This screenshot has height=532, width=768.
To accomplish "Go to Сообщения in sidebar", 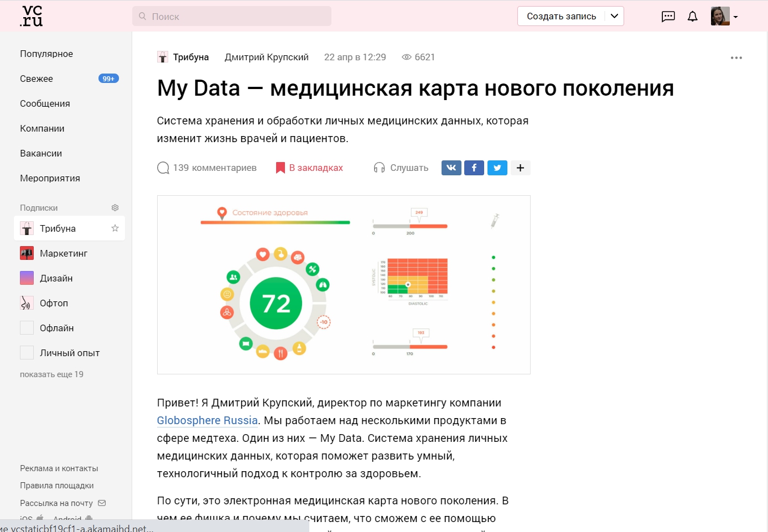I will 45,103.
